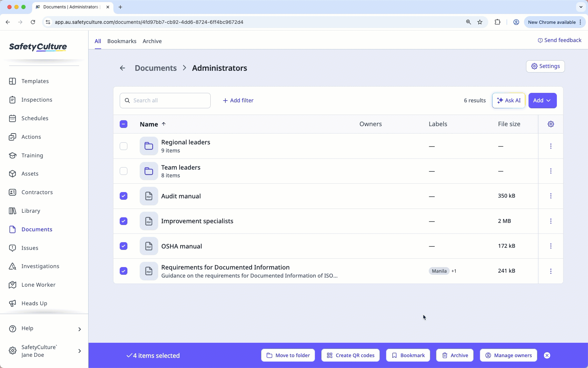The height and width of the screenshot is (368, 588).
Task: Open Heads Up announcements
Action: click(x=34, y=303)
